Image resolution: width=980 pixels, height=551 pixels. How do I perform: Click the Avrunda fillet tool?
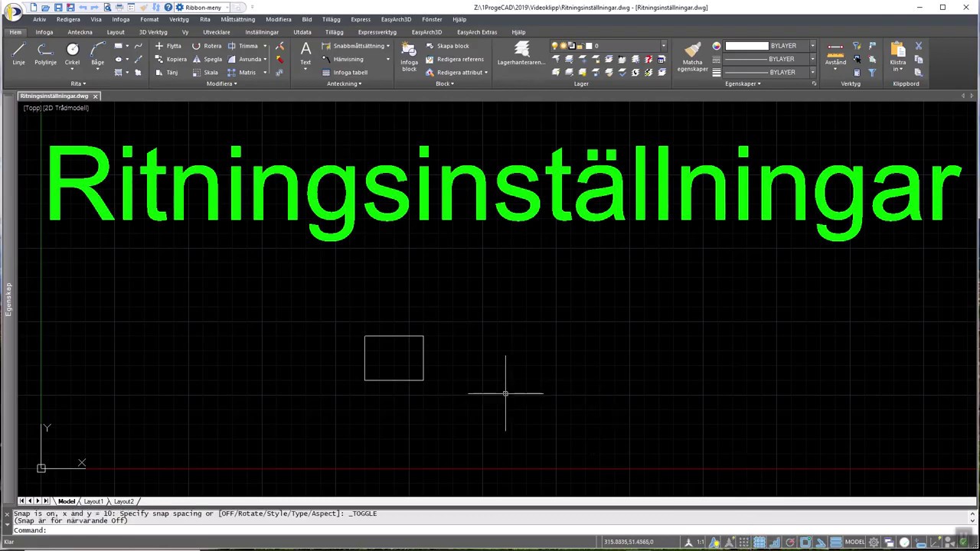click(244, 59)
